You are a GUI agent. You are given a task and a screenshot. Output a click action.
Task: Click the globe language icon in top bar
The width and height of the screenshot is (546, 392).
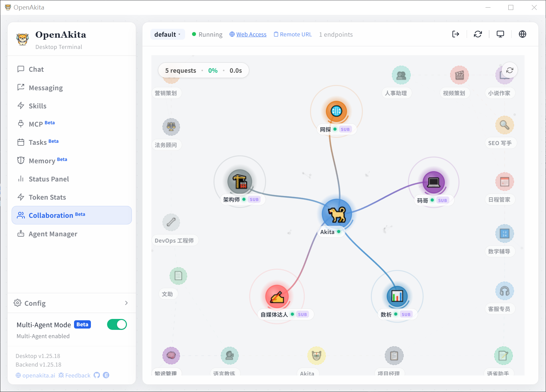[x=523, y=34]
